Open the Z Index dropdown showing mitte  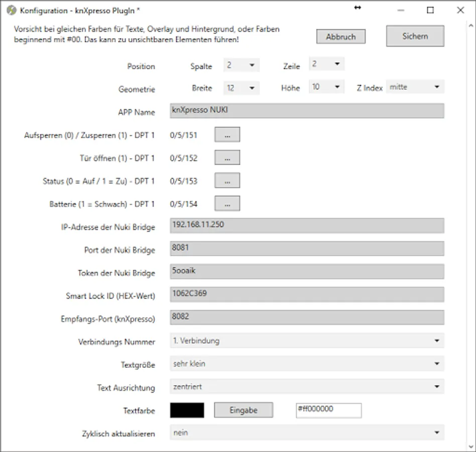[x=415, y=87]
